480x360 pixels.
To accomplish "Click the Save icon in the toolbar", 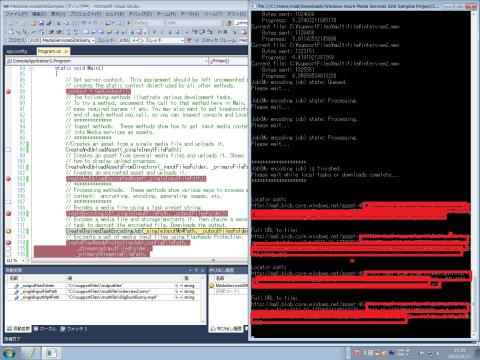I will click(x=42, y=23).
